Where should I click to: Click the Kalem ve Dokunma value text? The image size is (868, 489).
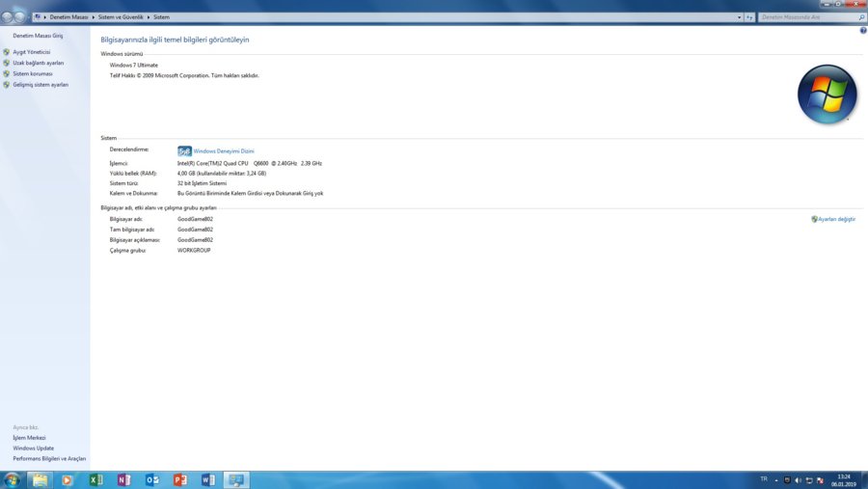250,193
